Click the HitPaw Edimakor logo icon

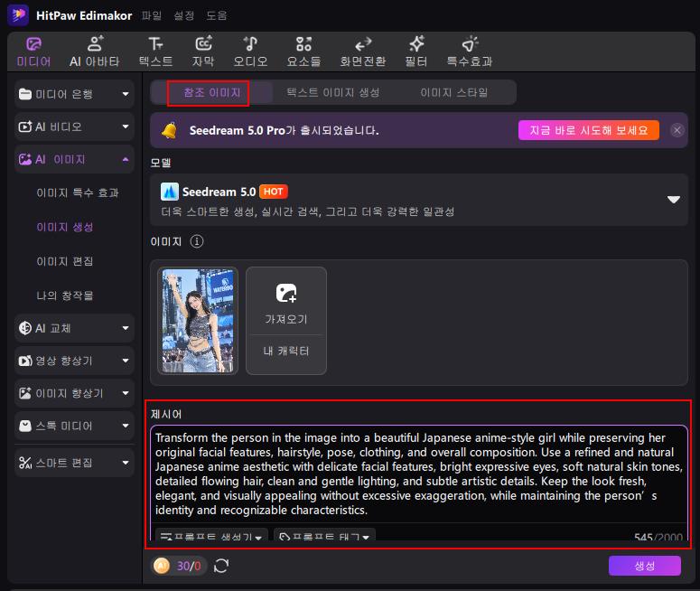point(18,15)
